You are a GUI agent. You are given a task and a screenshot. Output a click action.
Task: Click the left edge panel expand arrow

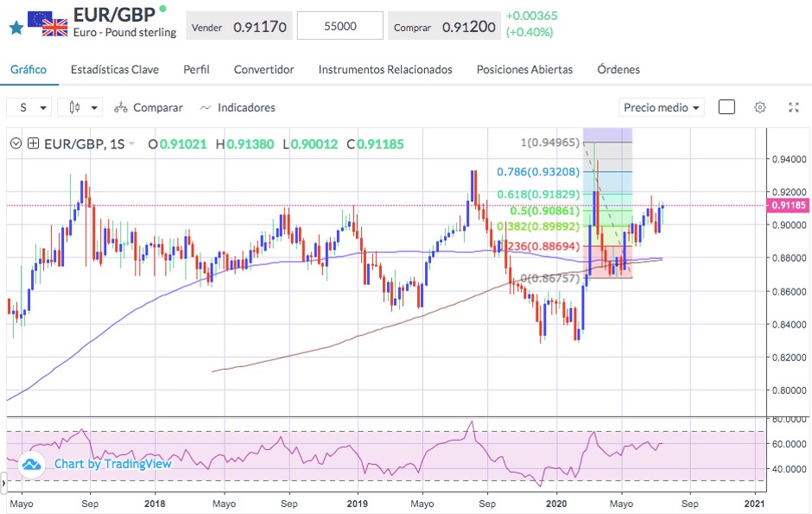[x=3, y=482]
